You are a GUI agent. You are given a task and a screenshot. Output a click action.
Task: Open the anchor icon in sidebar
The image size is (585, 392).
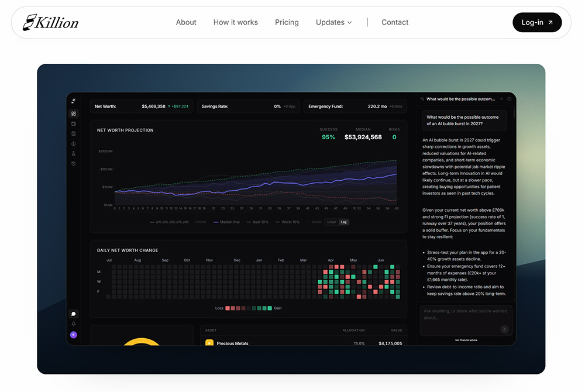(74, 143)
